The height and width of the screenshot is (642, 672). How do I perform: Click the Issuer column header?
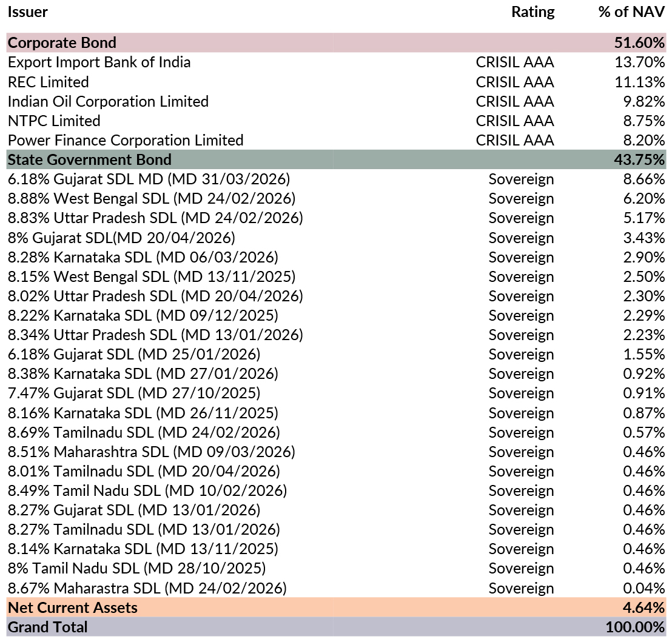point(28,12)
